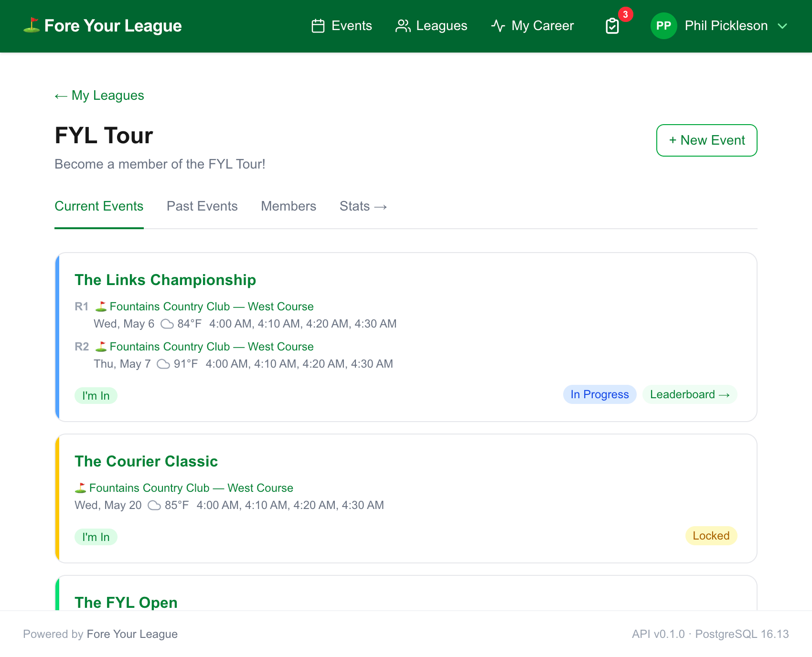
Task: Click the R2 tee times text
Action: point(299,364)
